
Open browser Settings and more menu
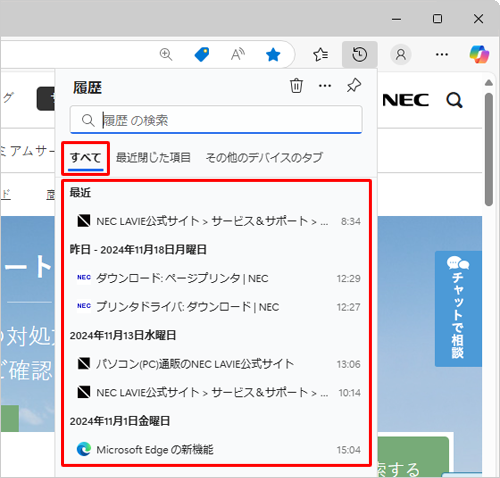[x=442, y=54]
